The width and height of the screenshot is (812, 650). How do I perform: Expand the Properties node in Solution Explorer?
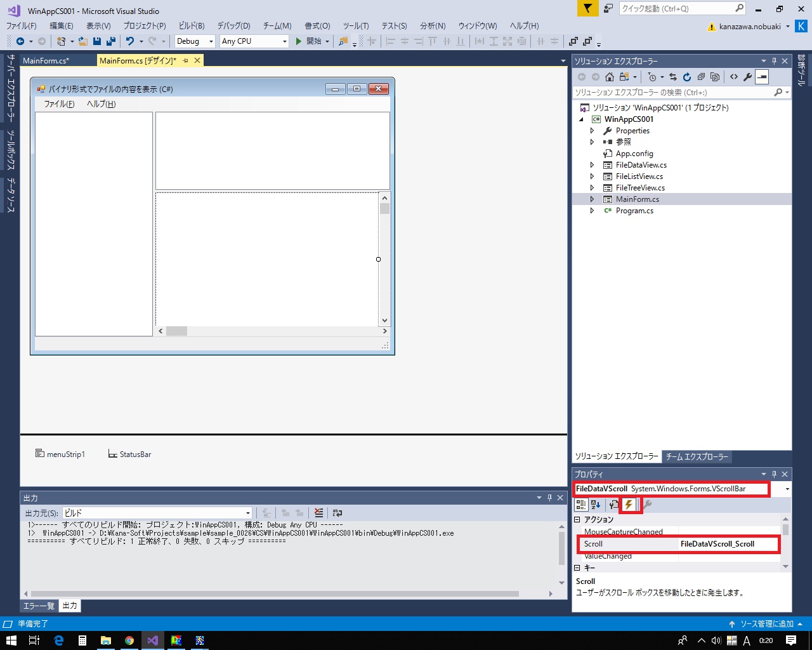pos(592,131)
